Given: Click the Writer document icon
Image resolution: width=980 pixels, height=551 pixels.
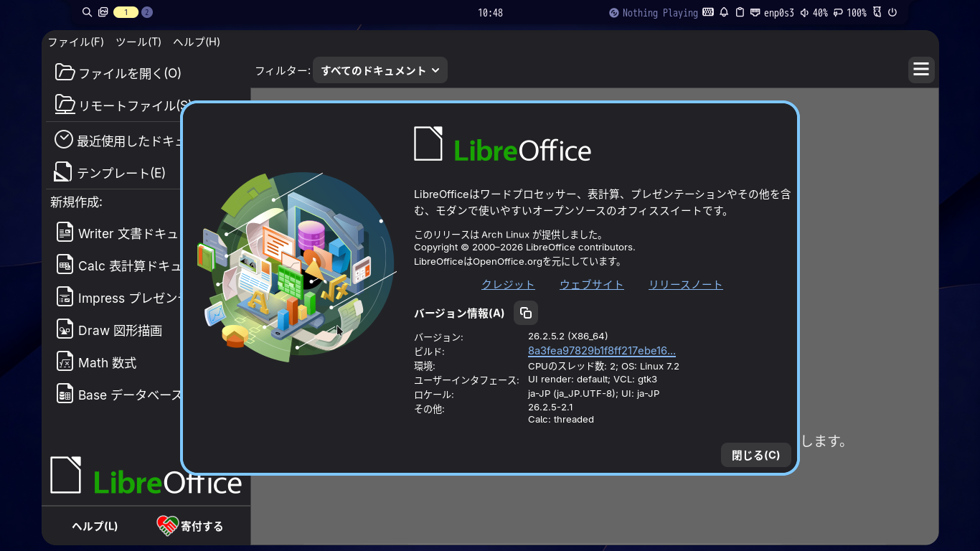Looking at the screenshot, I should [x=65, y=232].
